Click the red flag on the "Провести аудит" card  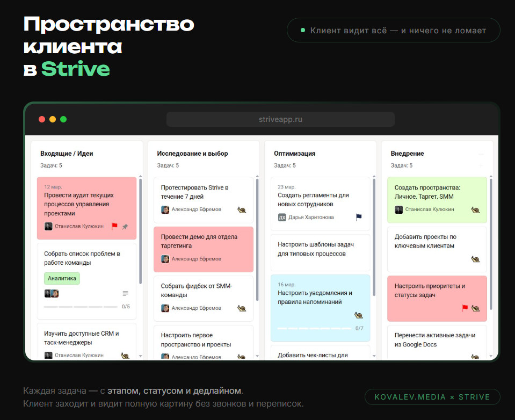114,226
